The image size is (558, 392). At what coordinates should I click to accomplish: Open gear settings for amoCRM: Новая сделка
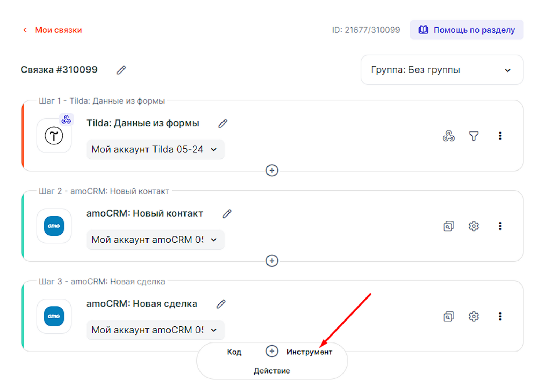474,316
